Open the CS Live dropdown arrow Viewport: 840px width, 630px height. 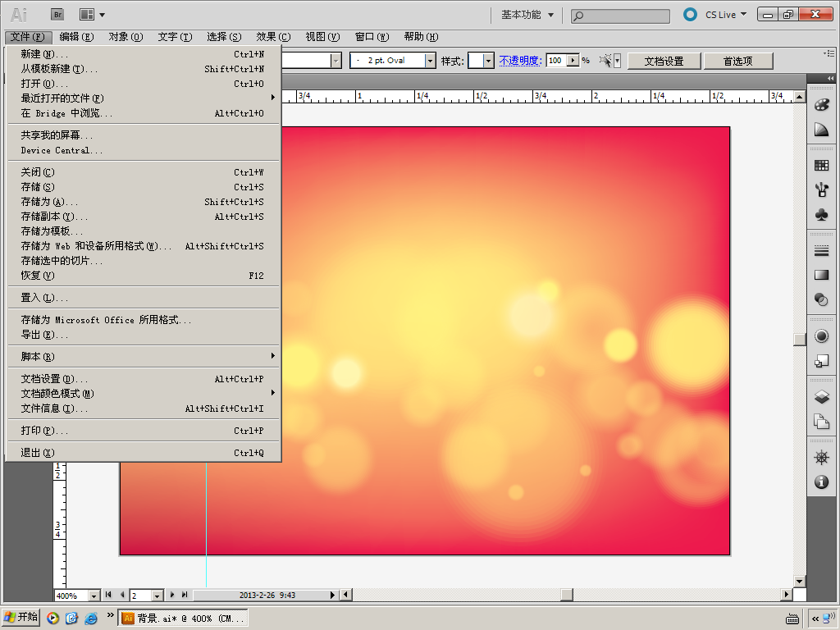pyautogui.click(x=743, y=15)
